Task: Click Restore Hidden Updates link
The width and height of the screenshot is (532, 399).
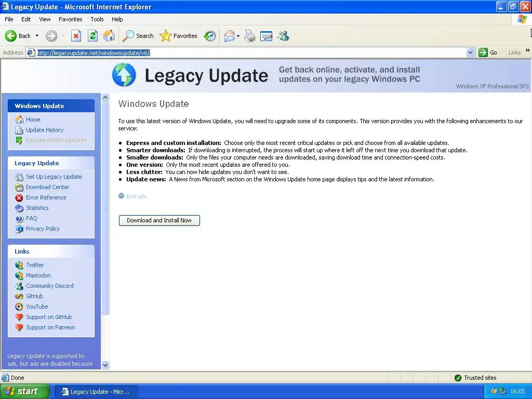Action: tap(56, 140)
